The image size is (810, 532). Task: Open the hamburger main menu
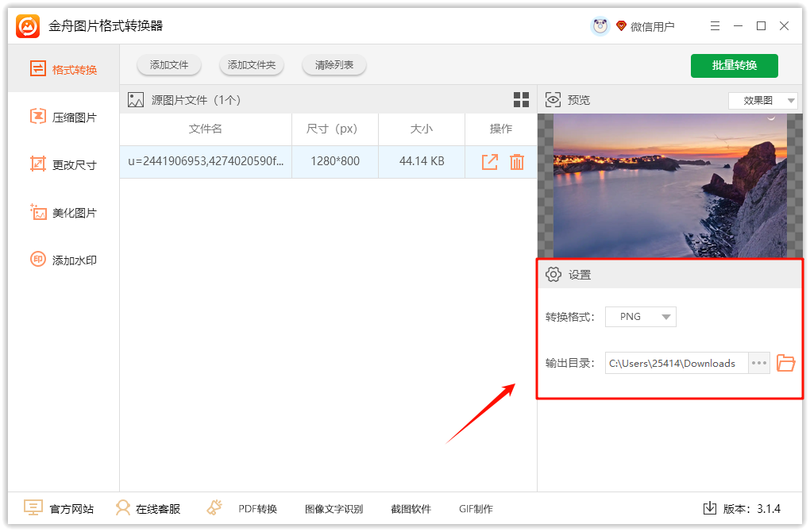pyautogui.click(x=715, y=26)
